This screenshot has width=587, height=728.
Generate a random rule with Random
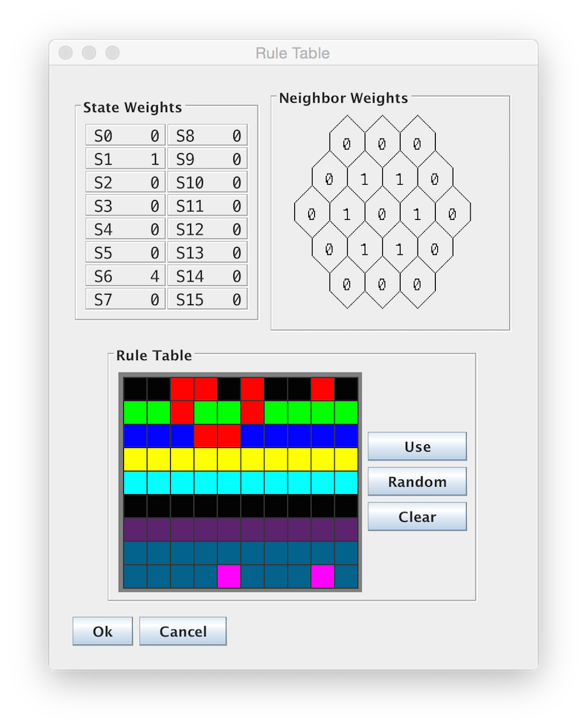click(x=417, y=482)
